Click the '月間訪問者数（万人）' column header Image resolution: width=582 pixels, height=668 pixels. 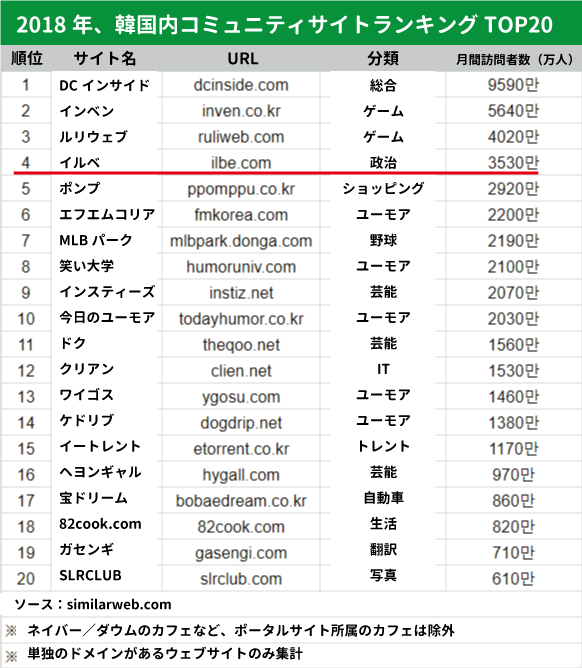[514, 59]
